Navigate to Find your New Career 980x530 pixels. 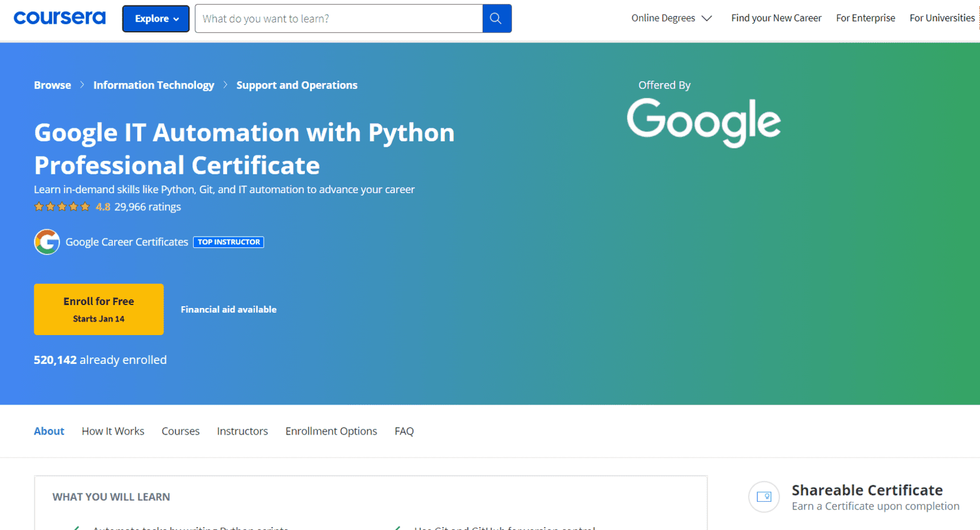pos(776,18)
